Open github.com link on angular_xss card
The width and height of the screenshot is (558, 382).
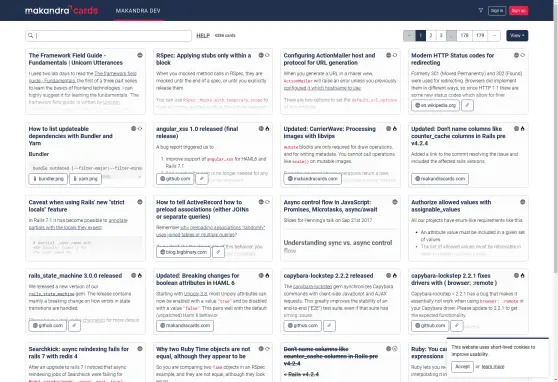pos(175,179)
